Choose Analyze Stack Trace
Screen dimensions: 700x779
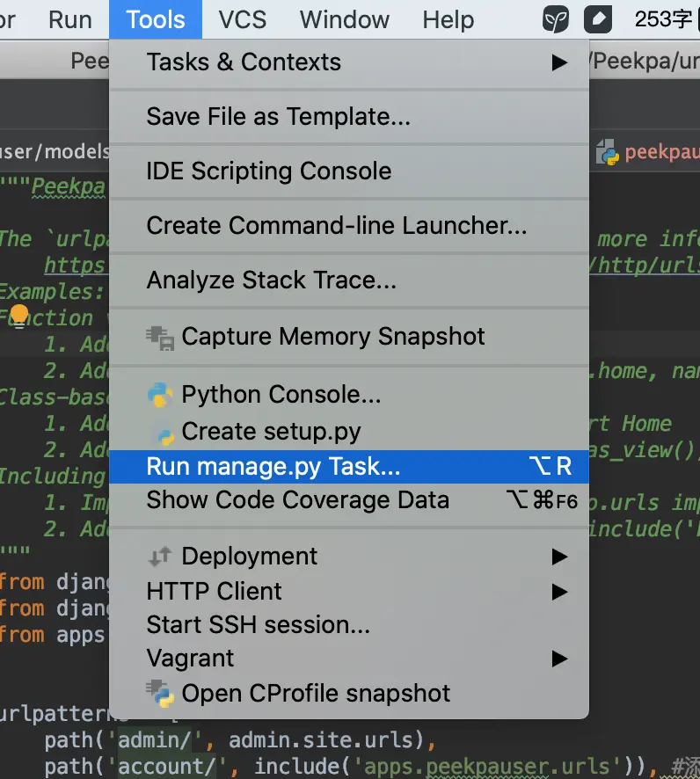tap(272, 280)
